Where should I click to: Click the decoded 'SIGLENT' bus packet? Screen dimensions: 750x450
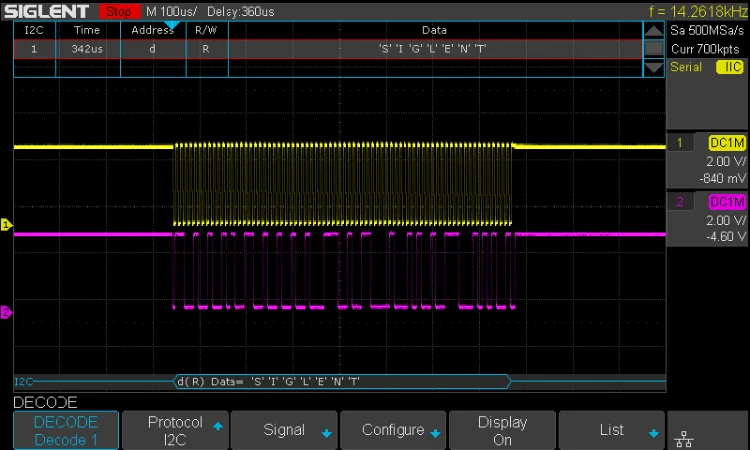point(340,382)
